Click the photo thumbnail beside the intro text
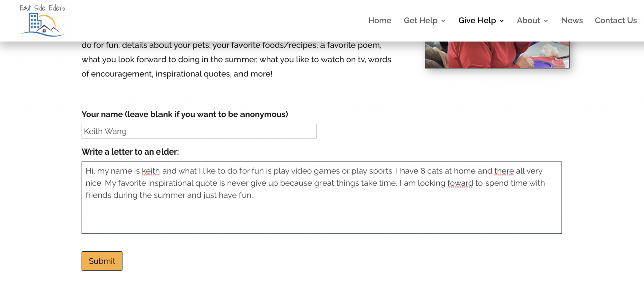The height and width of the screenshot is (307, 644). 497,55
